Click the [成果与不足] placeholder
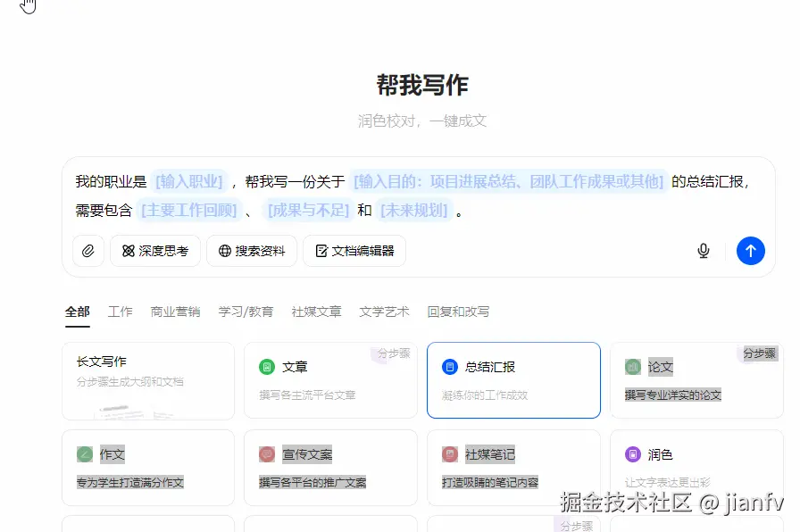800x532 pixels. coord(309,210)
